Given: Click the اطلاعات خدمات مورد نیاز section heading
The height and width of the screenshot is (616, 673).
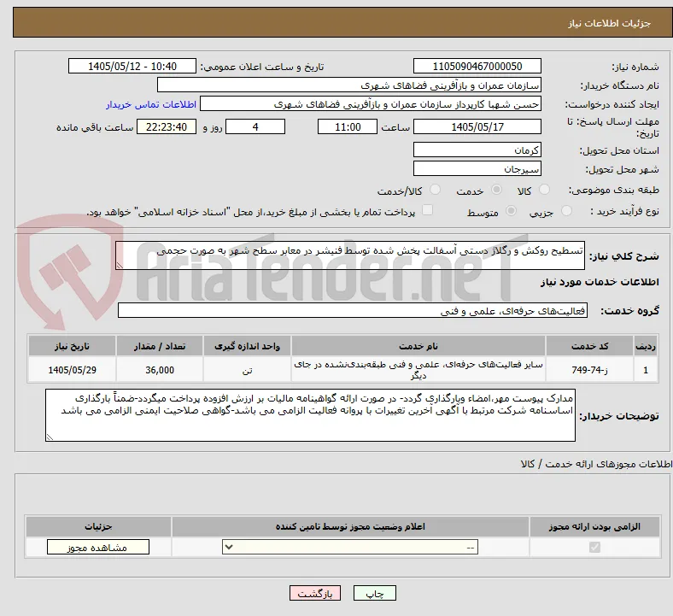Looking at the screenshot, I should 600,282.
